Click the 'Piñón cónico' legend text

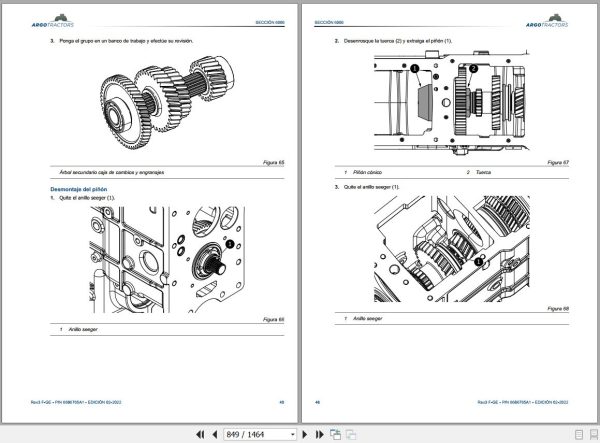coord(367,173)
